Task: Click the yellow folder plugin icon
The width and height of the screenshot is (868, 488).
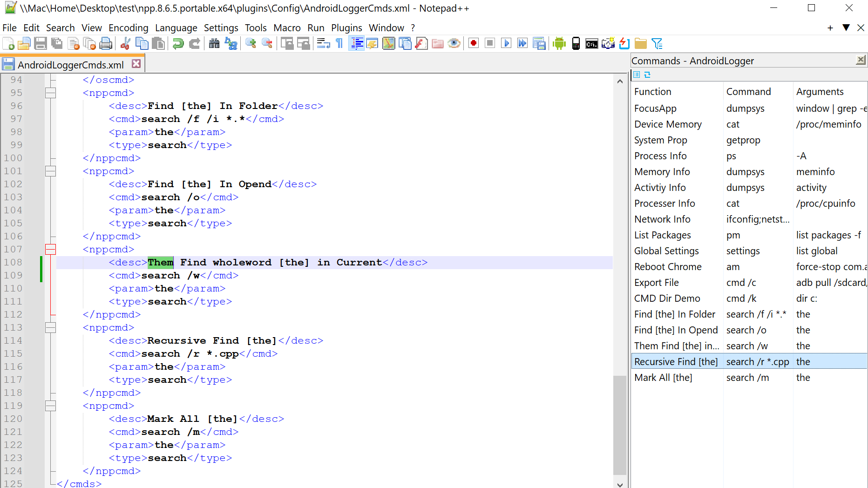Action: pos(641,44)
